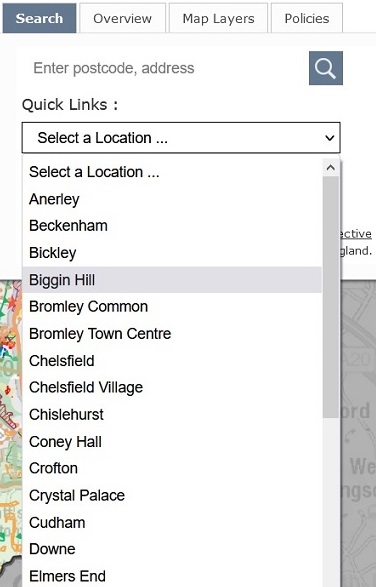Pick the Downe location entry
This screenshot has width=376, height=587.
click(x=172, y=549)
